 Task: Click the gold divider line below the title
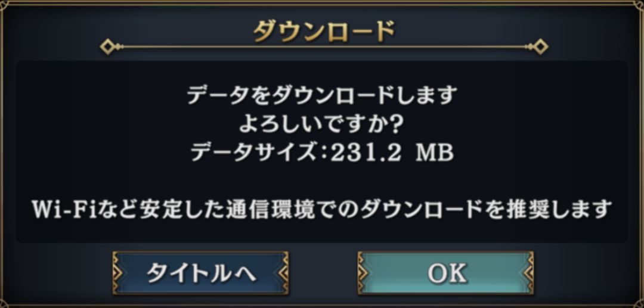point(324,46)
